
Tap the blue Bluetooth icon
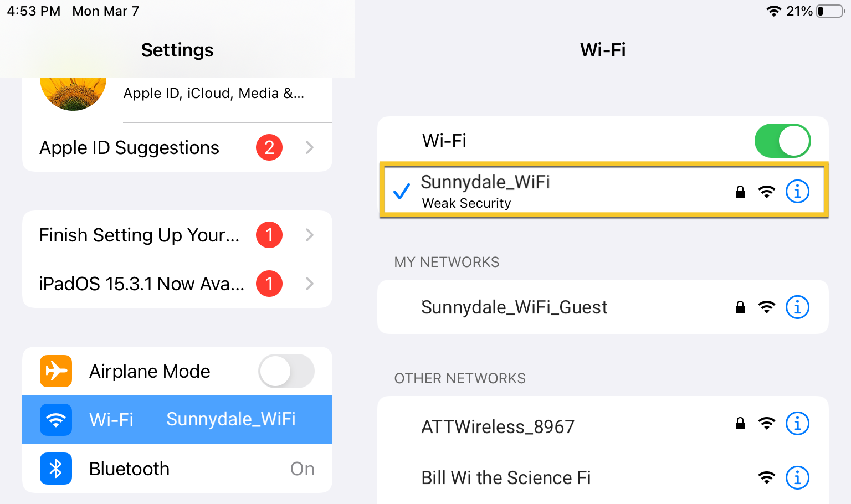pos(56,469)
